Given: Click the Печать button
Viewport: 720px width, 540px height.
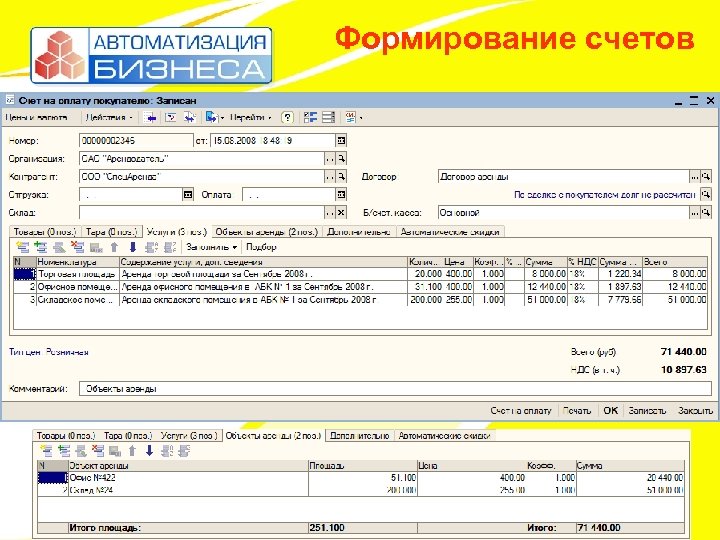Looking at the screenshot, I should [x=577, y=411].
